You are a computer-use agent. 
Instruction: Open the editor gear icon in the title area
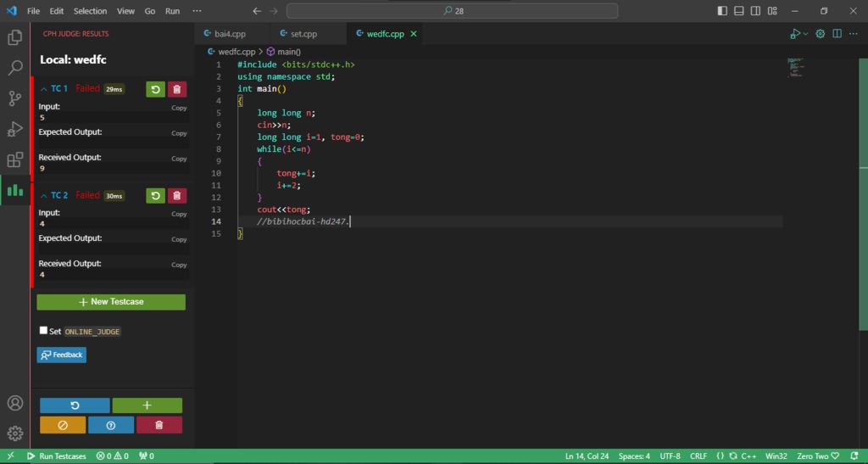(821, 34)
